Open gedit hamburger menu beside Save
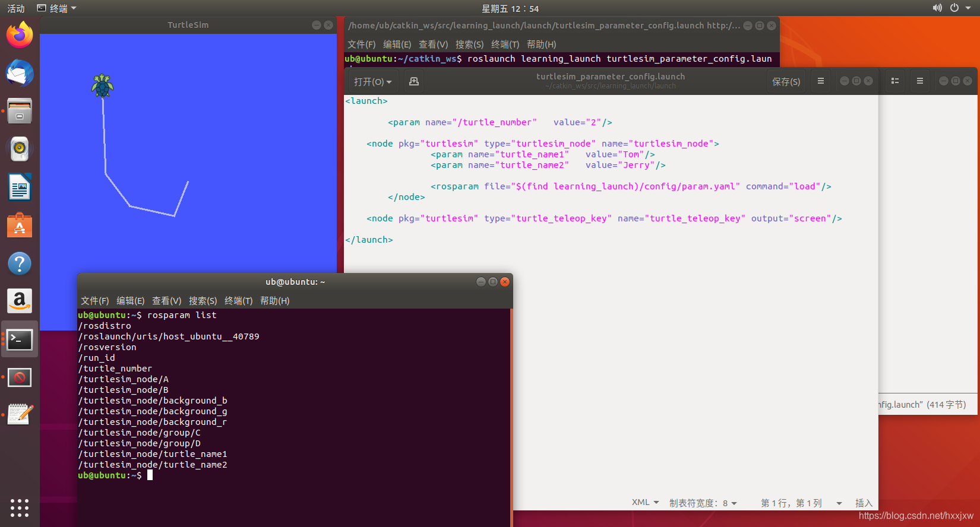The height and width of the screenshot is (527, 980). click(x=821, y=81)
